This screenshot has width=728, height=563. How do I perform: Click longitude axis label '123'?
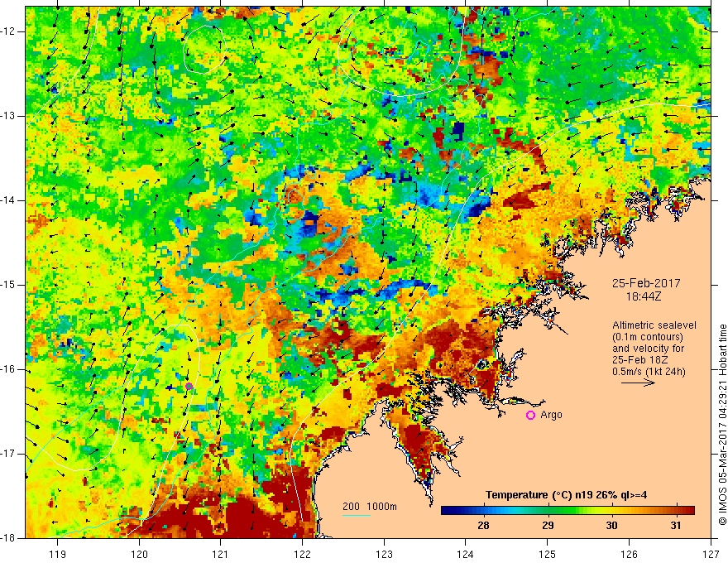coord(384,554)
